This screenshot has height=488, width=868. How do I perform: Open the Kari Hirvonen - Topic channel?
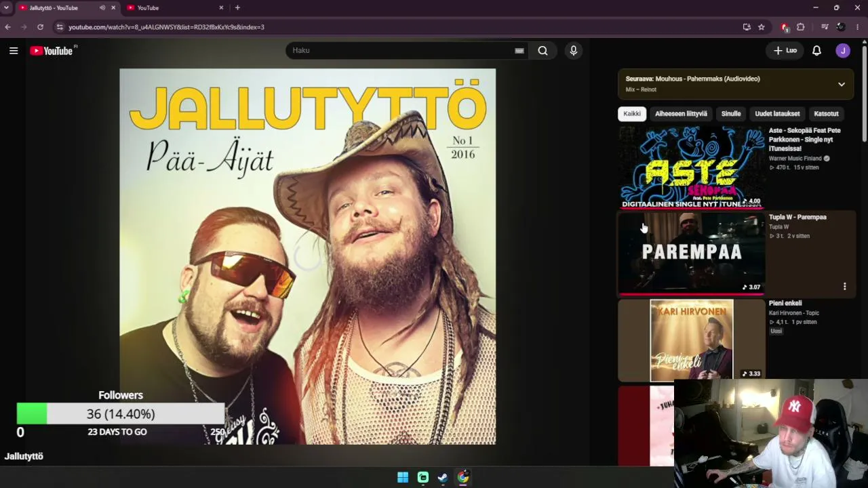tap(794, 313)
